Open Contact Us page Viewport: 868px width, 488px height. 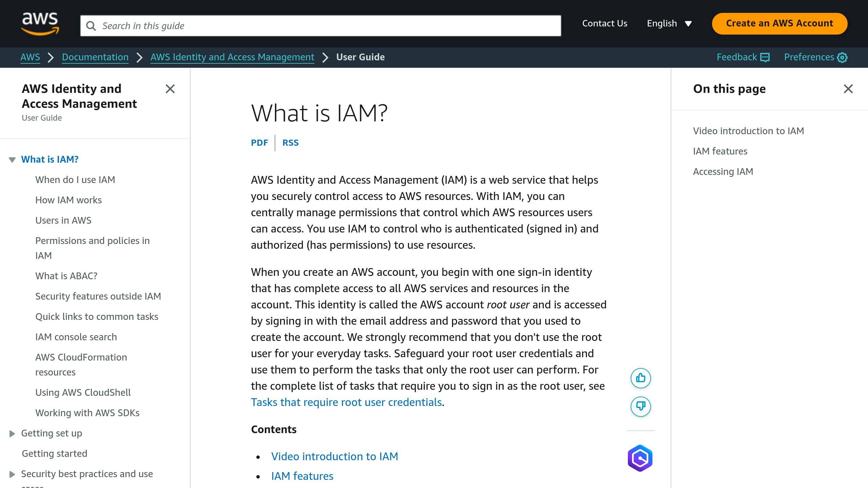point(605,23)
